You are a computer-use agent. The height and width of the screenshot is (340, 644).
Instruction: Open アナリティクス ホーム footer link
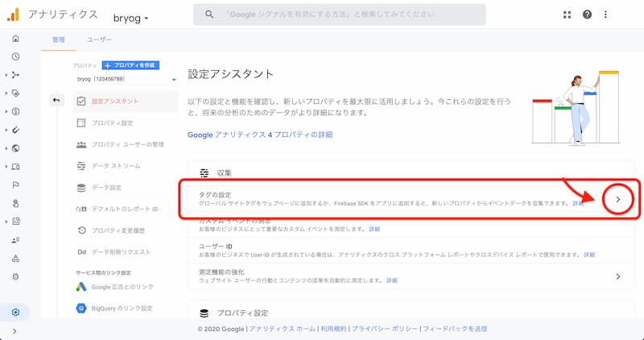pos(283,329)
